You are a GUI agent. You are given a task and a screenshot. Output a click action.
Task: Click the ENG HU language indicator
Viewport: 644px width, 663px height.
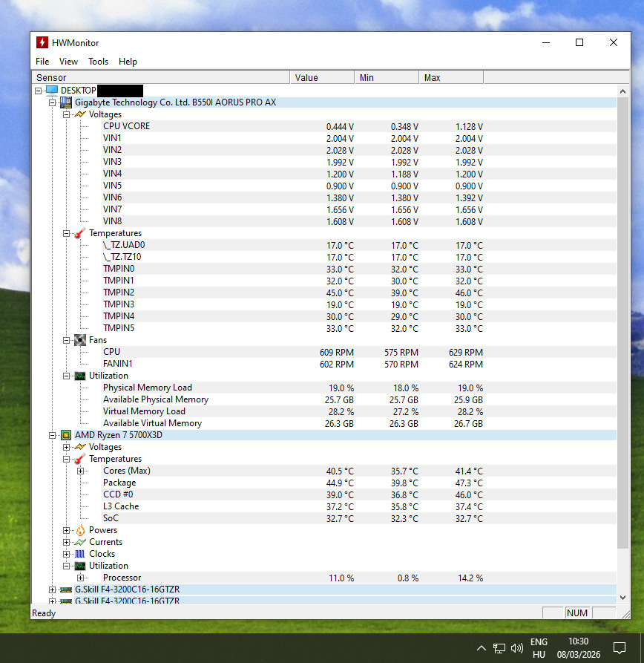(x=539, y=648)
